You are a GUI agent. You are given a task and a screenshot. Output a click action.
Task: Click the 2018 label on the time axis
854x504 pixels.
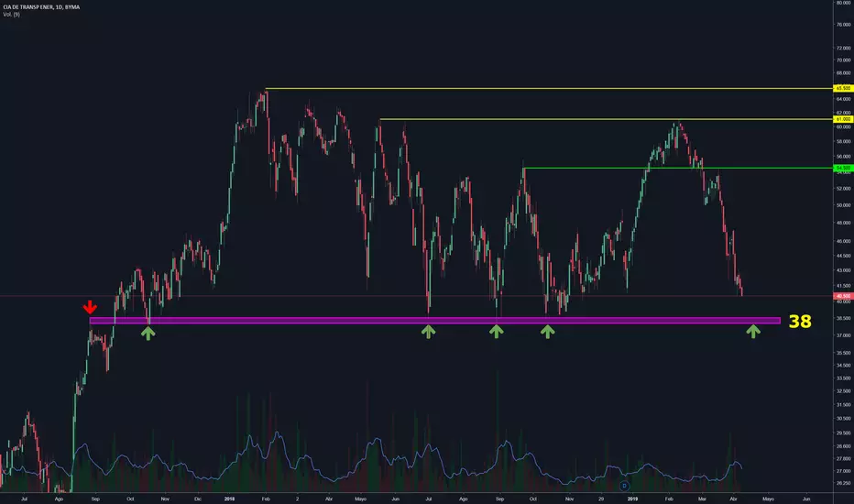(229, 499)
